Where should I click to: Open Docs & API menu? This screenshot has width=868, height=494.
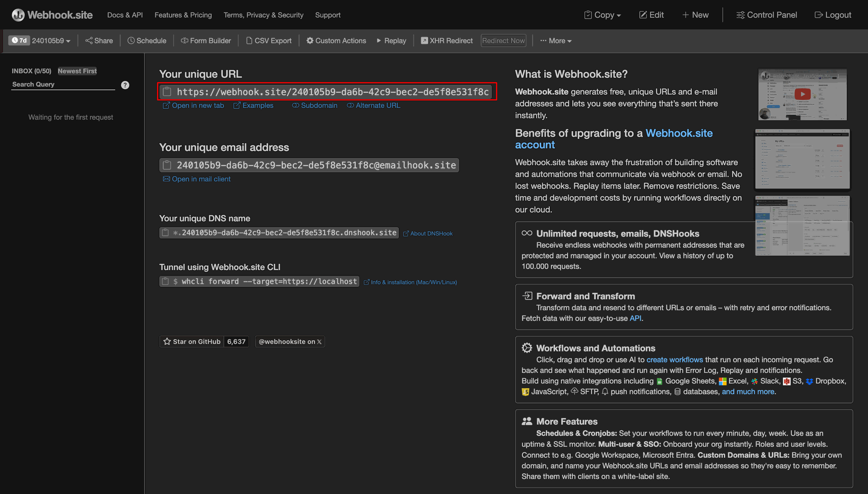click(125, 15)
